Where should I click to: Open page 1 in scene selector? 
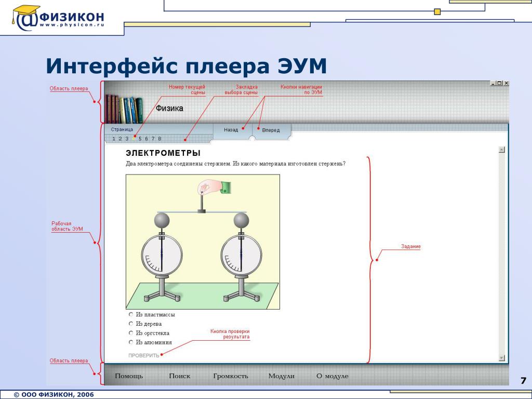point(114,138)
